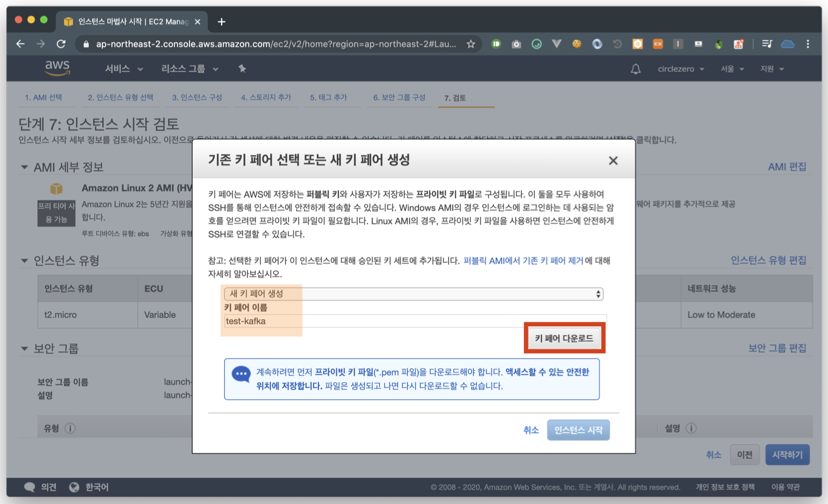This screenshot has width=828, height=504.
Task: Click 인스턴스 시작 in the dialog
Action: [578, 430]
